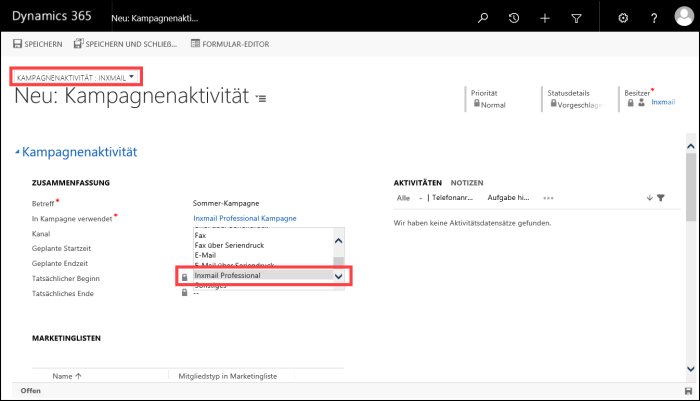The height and width of the screenshot is (401, 700).
Task: Open the record menu next to title
Action: click(x=261, y=98)
